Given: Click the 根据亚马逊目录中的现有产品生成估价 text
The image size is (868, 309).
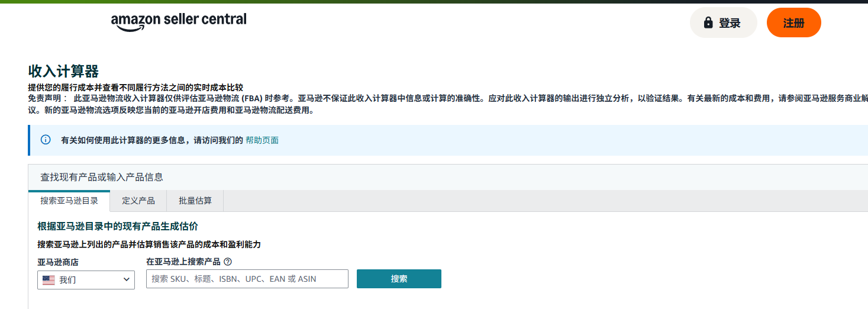Looking at the screenshot, I should 118,226.
